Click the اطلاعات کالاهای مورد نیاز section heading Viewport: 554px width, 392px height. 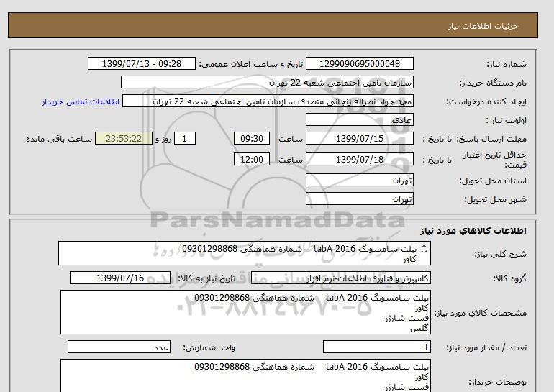473,231
